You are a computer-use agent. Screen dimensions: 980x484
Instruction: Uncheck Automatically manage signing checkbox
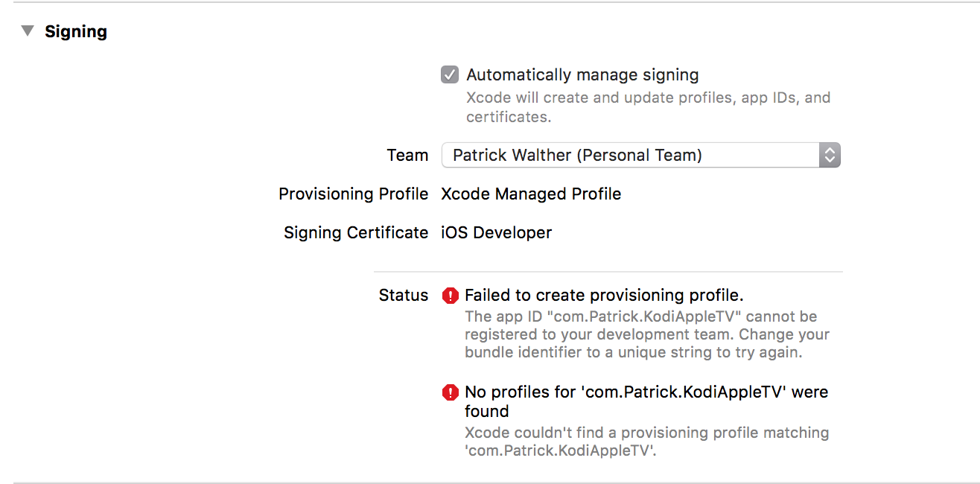pyautogui.click(x=450, y=74)
